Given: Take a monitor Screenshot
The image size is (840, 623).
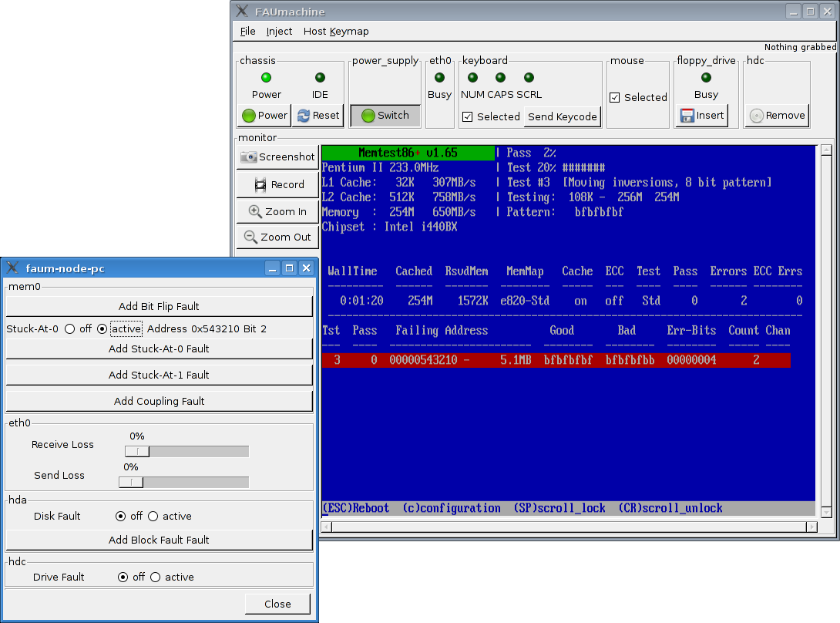Looking at the screenshot, I should (x=277, y=157).
